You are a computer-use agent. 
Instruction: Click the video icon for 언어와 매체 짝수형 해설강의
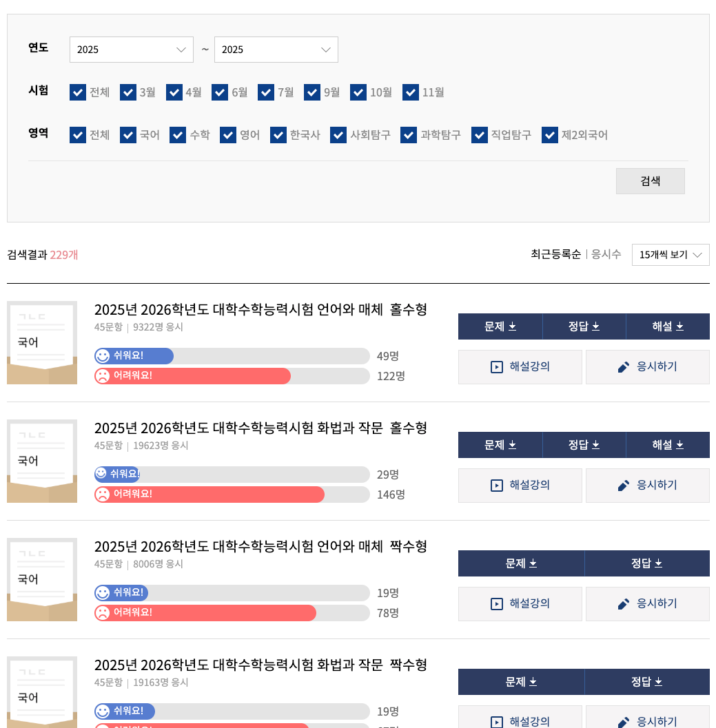tap(496, 604)
